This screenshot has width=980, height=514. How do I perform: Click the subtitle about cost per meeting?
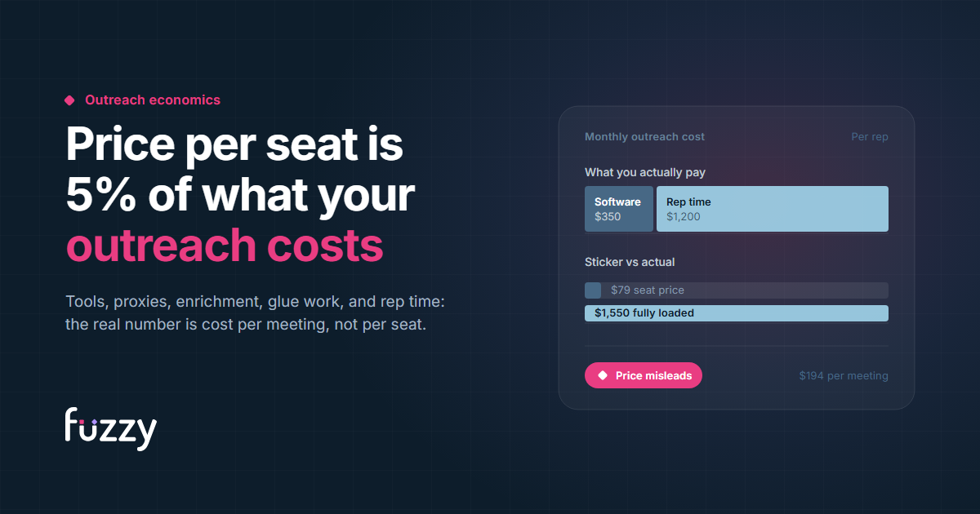[246, 325]
